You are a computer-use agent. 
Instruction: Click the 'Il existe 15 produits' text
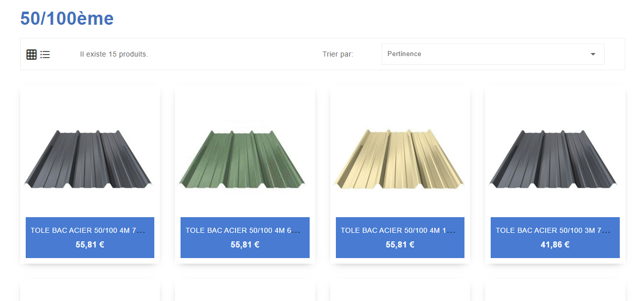(x=114, y=54)
